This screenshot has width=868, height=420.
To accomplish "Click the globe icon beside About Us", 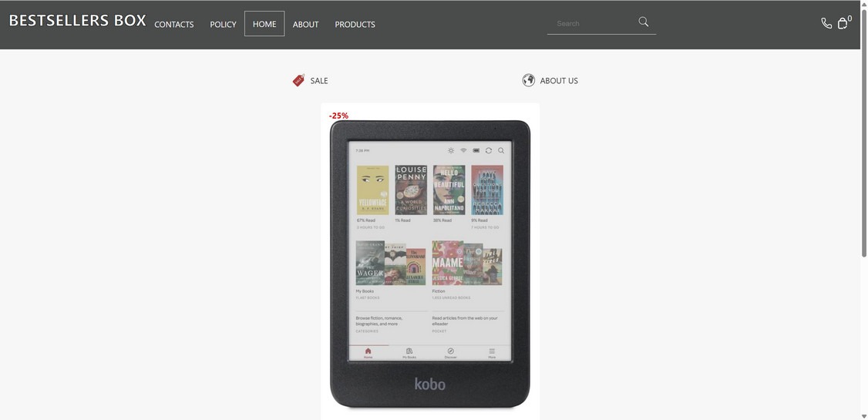I will [x=529, y=80].
